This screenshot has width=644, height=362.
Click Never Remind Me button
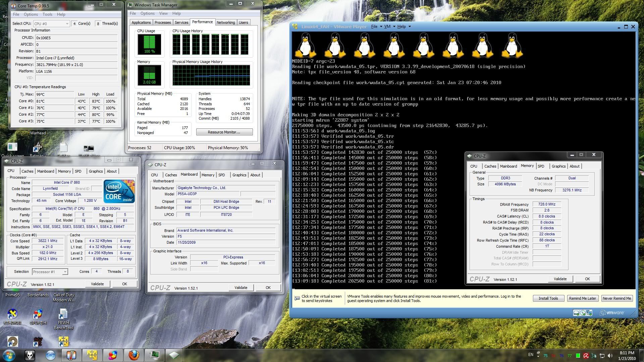(x=616, y=298)
